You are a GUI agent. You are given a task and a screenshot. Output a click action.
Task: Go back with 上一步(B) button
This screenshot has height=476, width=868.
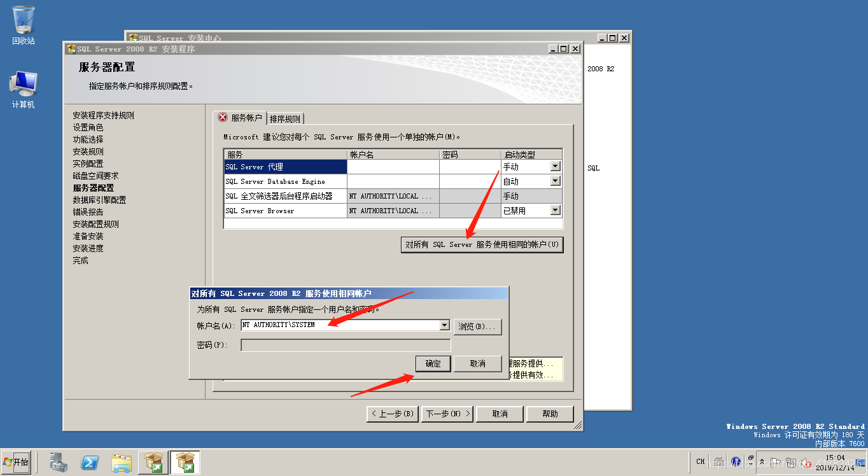[x=393, y=414]
